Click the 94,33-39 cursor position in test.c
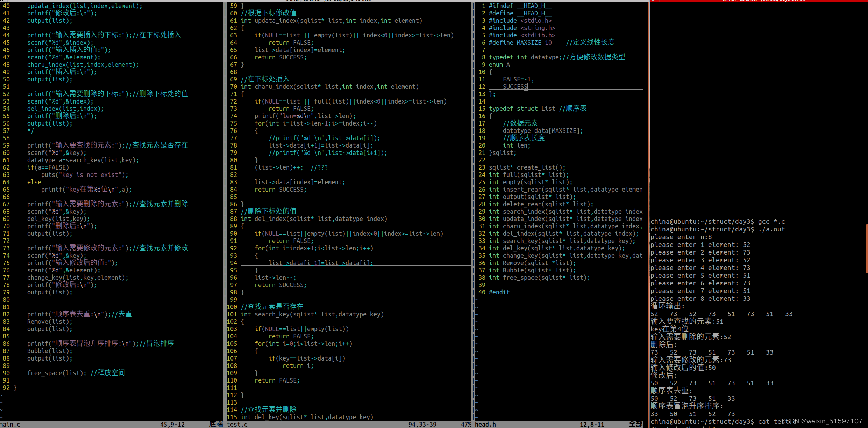868x428 pixels. click(422, 424)
